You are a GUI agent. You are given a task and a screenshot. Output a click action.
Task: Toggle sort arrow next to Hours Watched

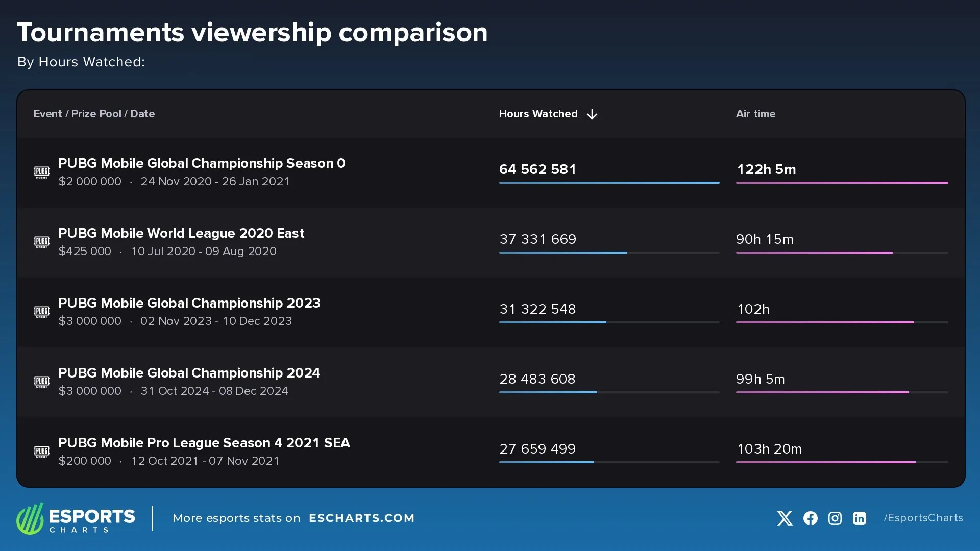click(592, 114)
